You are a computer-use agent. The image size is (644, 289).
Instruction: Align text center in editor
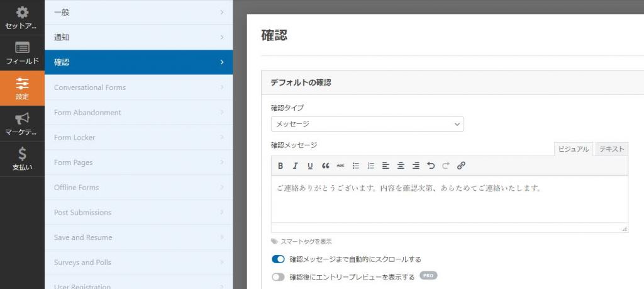pos(401,166)
